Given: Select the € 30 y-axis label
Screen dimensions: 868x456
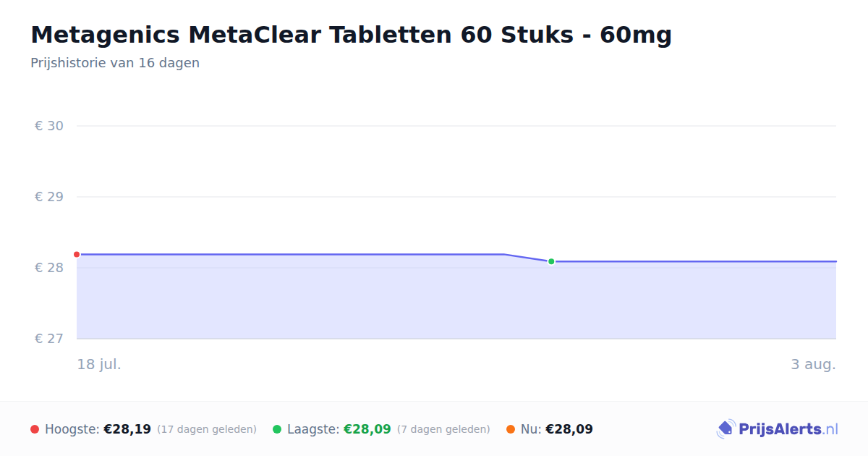Looking at the screenshot, I should [x=49, y=126].
